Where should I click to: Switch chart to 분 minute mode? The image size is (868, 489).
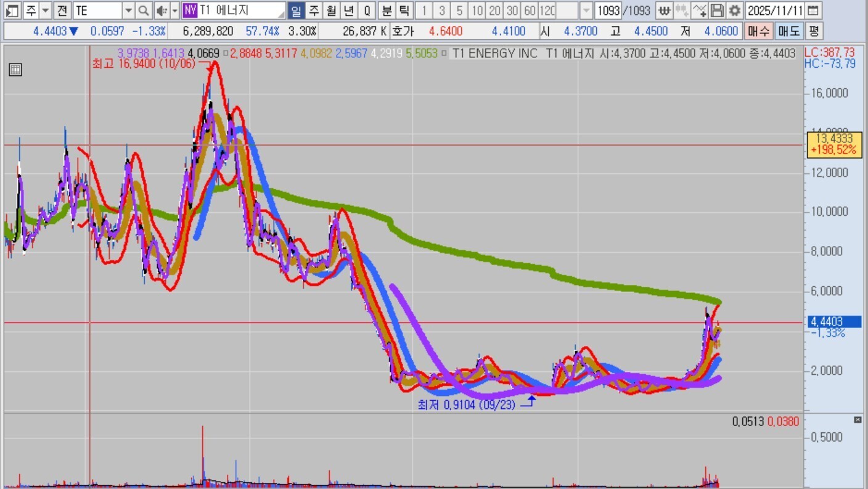tap(387, 10)
